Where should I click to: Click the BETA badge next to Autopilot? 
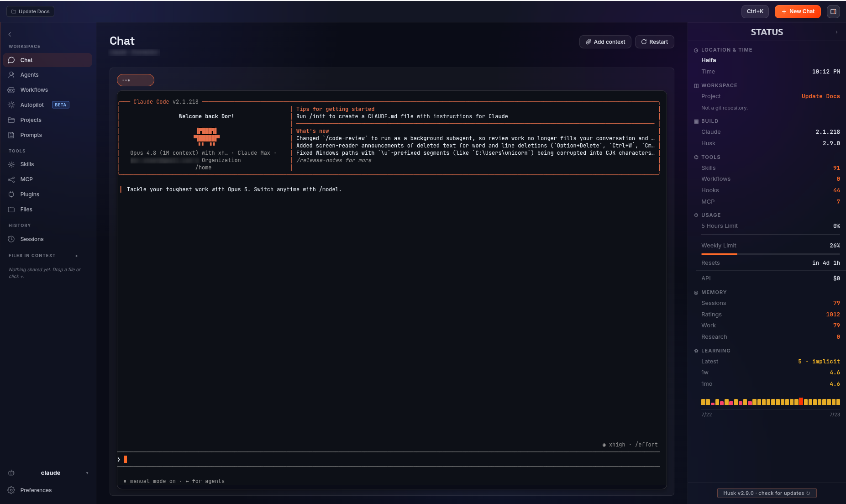(x=60, y=105)
